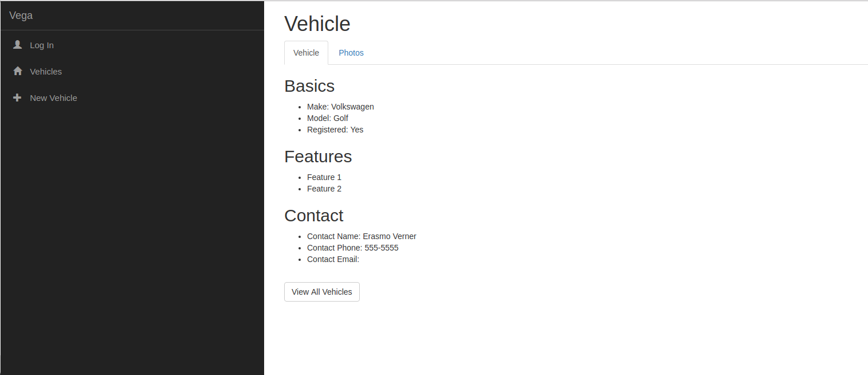Screen dimensions: 868x375
Task: Click the Log In person icon
Action: point(17,45)
